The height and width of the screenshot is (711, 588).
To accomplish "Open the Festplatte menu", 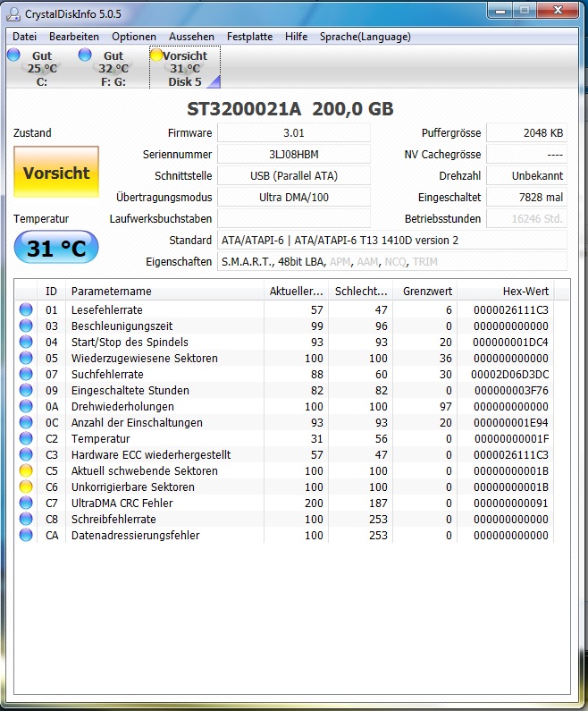I will tap(249, 37).
